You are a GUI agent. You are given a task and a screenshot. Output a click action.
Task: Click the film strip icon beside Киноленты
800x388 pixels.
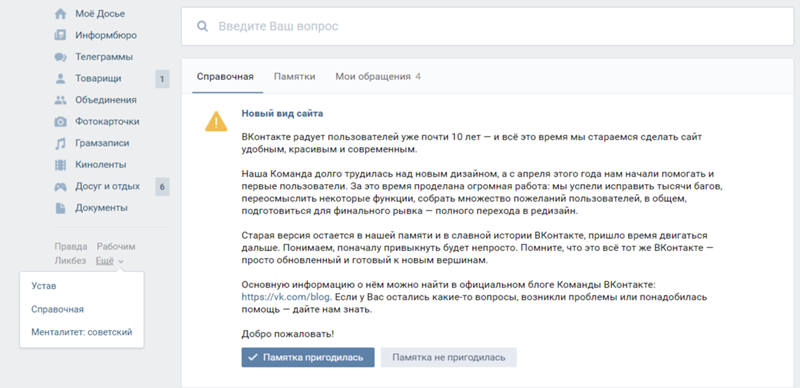click(60, 165)
